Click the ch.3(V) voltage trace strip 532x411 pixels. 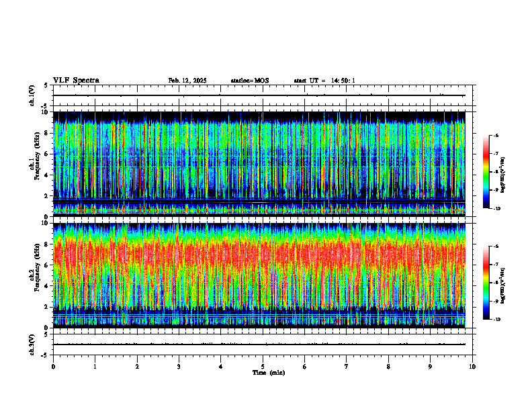coord(263,345)
